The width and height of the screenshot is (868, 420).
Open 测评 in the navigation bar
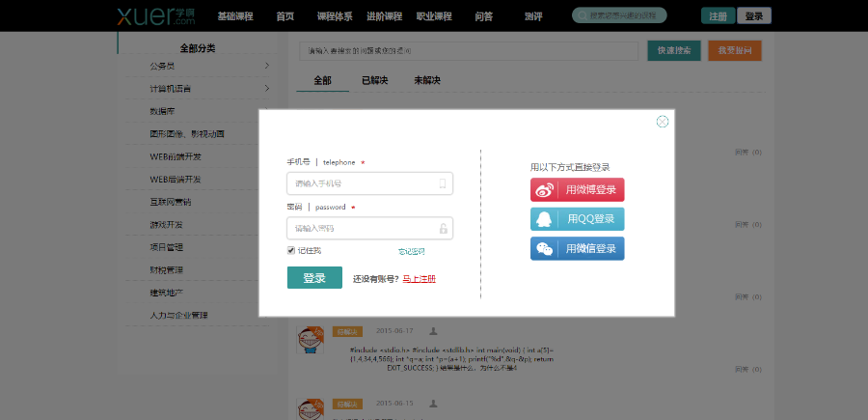click(x=533, y=16)
